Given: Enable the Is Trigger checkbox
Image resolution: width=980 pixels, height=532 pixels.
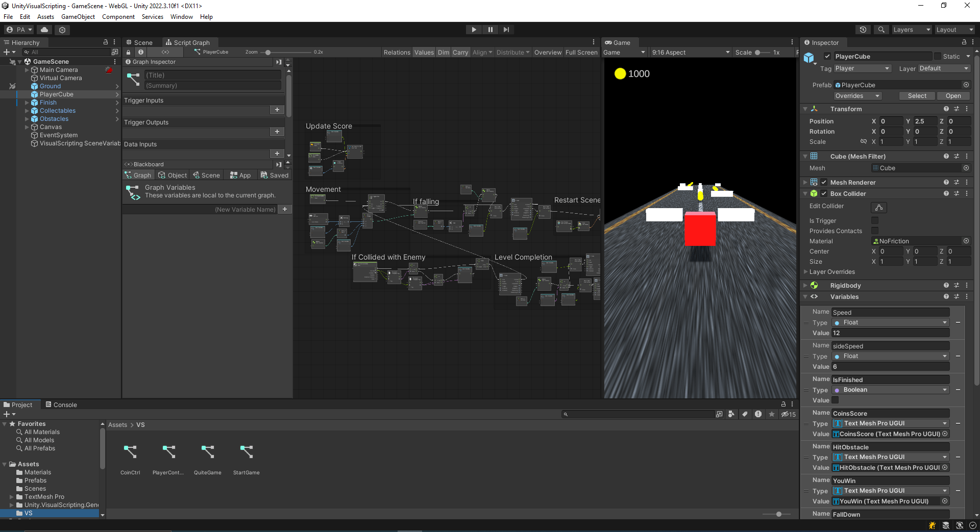Looking at the screenshot, I should tap(875, 220).
